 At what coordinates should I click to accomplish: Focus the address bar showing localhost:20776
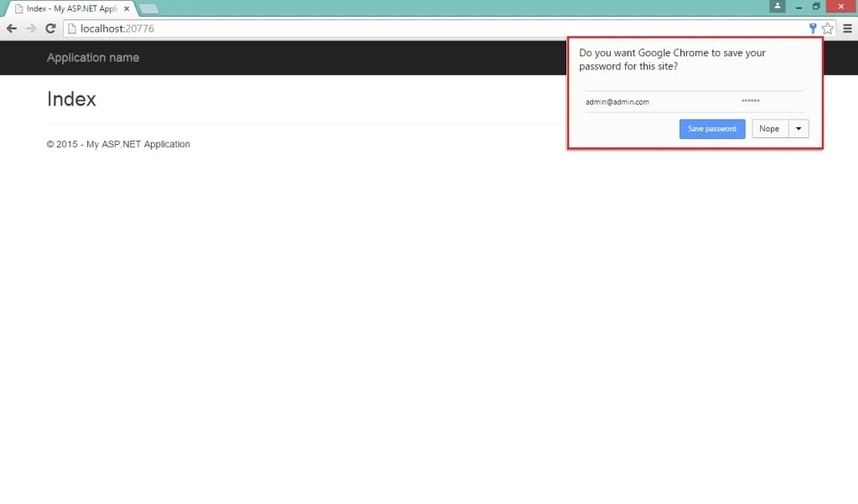[437, 28]
